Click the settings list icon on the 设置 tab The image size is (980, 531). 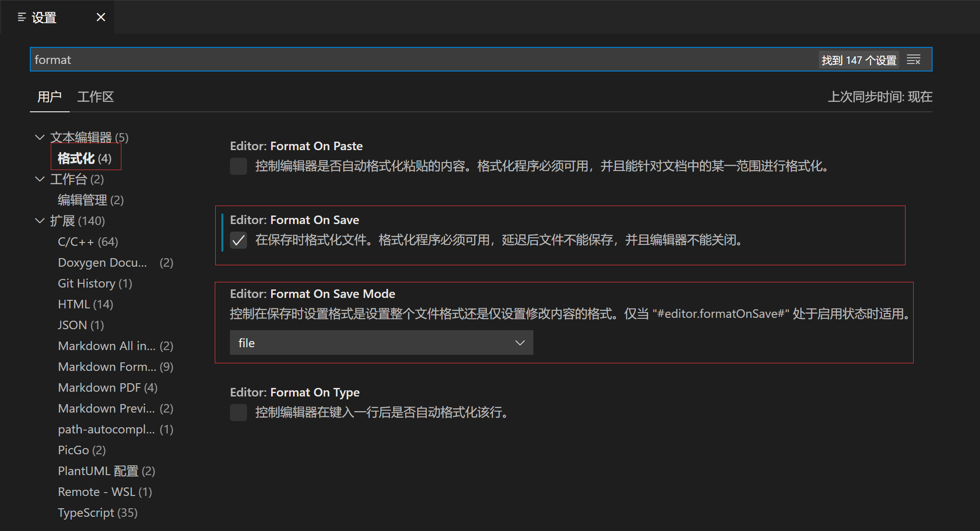21,17
